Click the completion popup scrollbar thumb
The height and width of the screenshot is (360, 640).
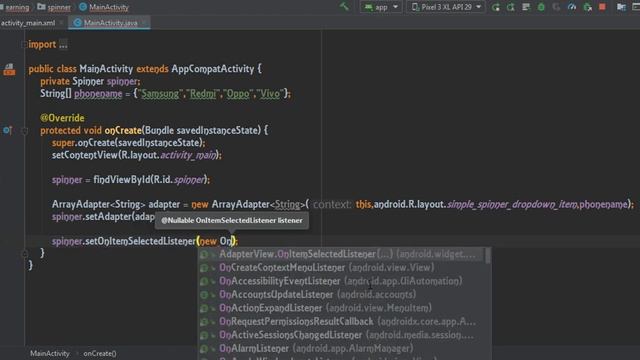coord(488,256)
